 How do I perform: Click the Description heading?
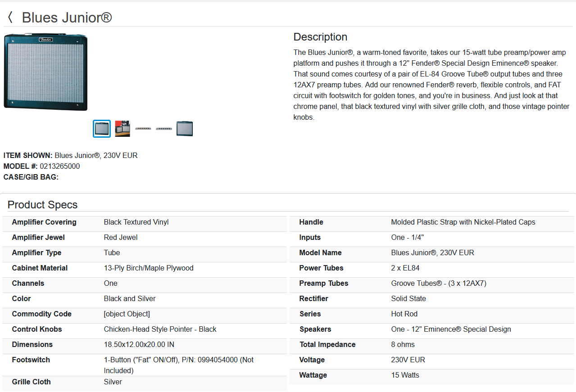click(x=320, y=37)
